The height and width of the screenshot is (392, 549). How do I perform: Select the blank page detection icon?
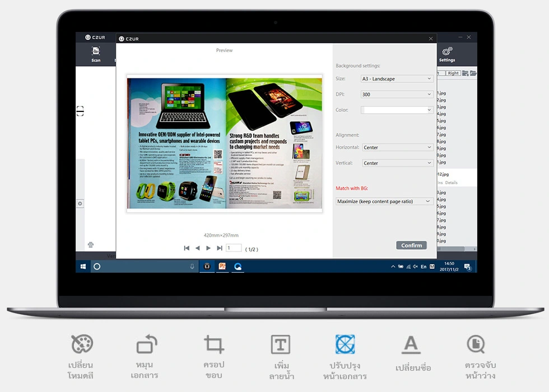point(476,344)
